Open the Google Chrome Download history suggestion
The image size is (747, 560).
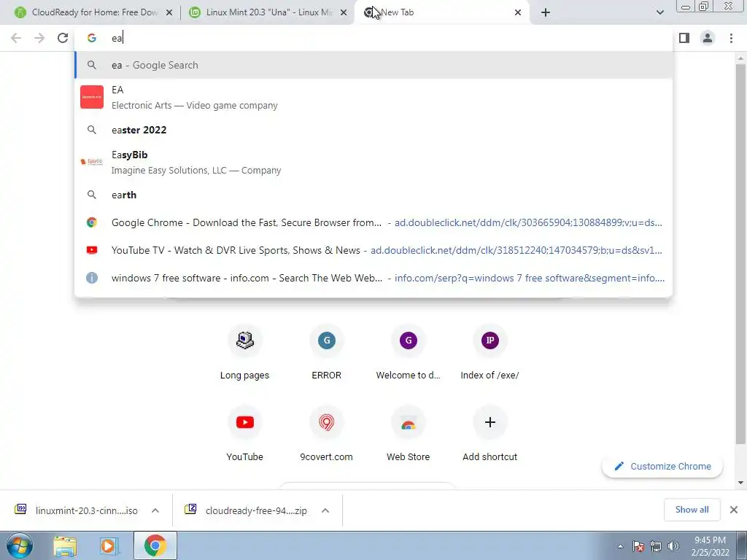click(373, 222)
